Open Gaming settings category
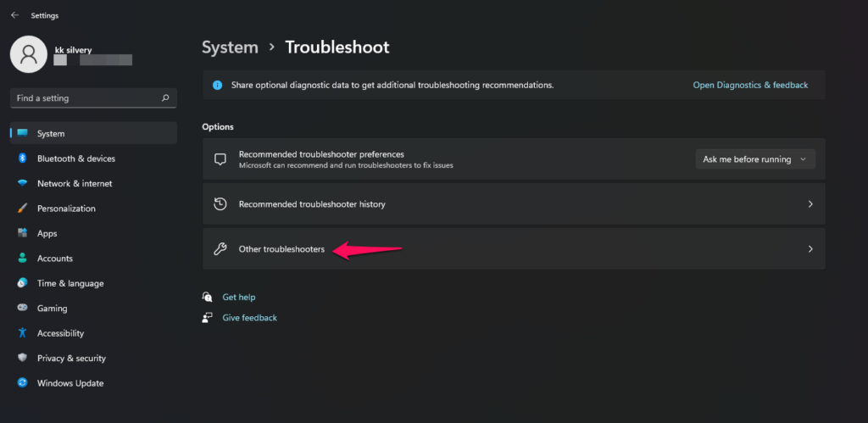The width and height of the screenshot is (868, 423). pos(93,308)
